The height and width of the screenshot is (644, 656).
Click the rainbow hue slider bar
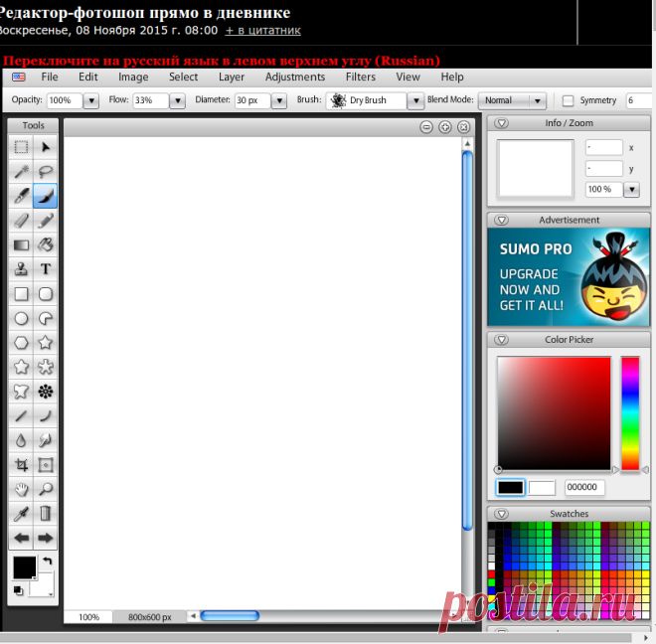point(629,413)
